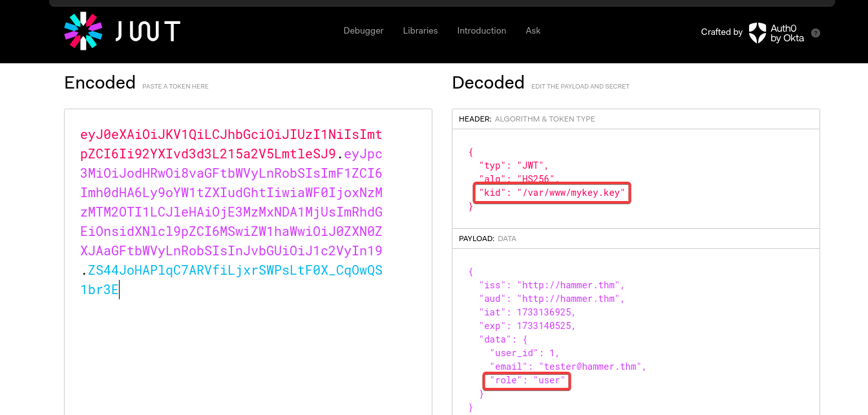Open the Debugger page from the navigation
Image resolution: width=868 pixels, height=415 pixels.
[363, 30]
